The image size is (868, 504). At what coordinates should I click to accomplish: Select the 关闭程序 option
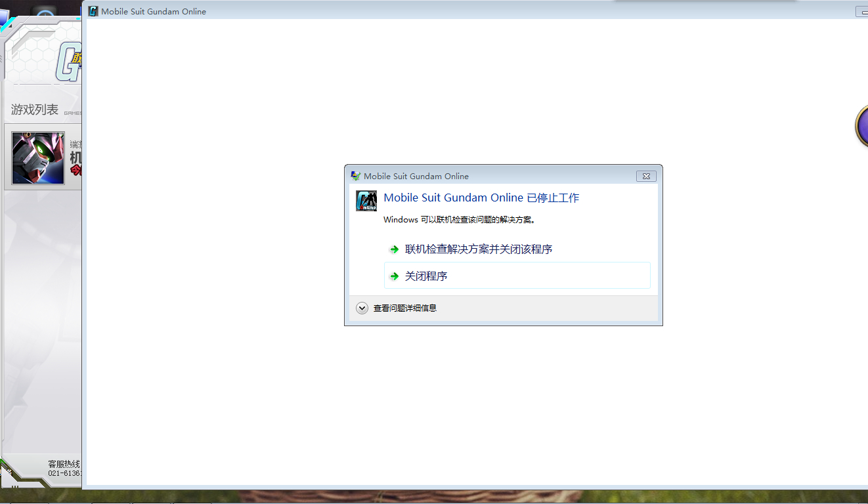point(517,276)
